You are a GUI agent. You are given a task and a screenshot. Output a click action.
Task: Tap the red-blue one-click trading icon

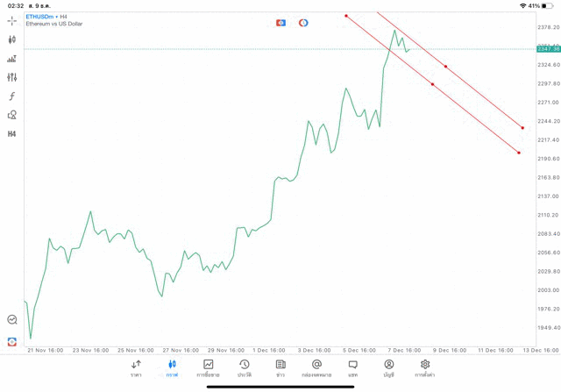[12, 341]
